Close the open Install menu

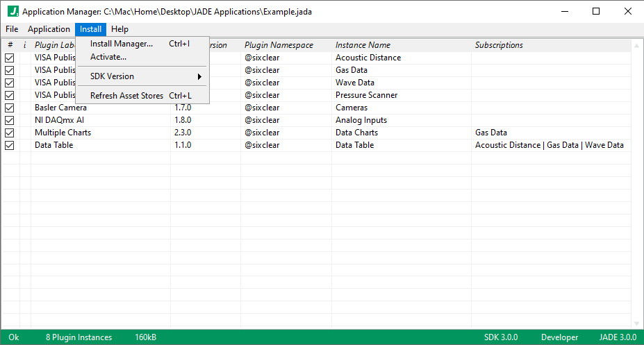(x=91, y=29)
